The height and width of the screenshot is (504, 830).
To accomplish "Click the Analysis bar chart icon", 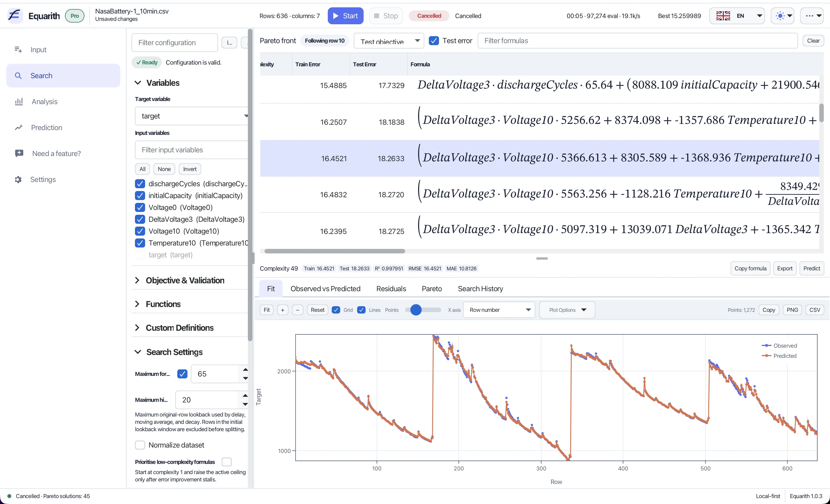I will pyautogui.click(x=19, y=101).
